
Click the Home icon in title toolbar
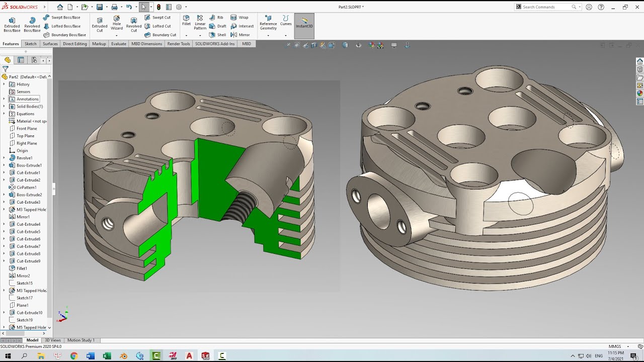[x=60, y=7]
